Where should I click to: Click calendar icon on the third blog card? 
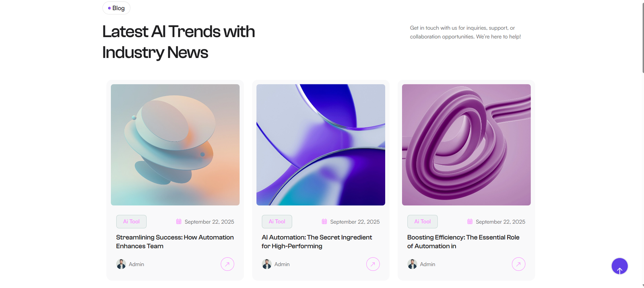470,222
